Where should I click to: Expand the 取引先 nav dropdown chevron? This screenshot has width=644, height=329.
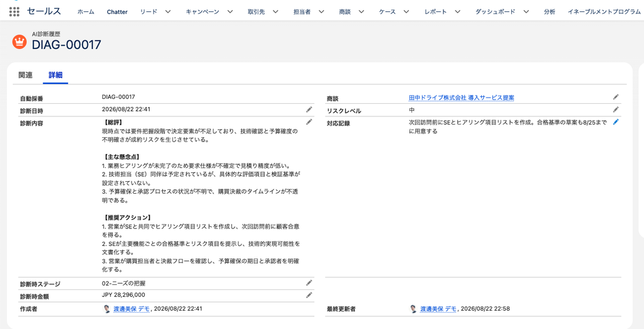pyautogui.click(x=276, y=12)
